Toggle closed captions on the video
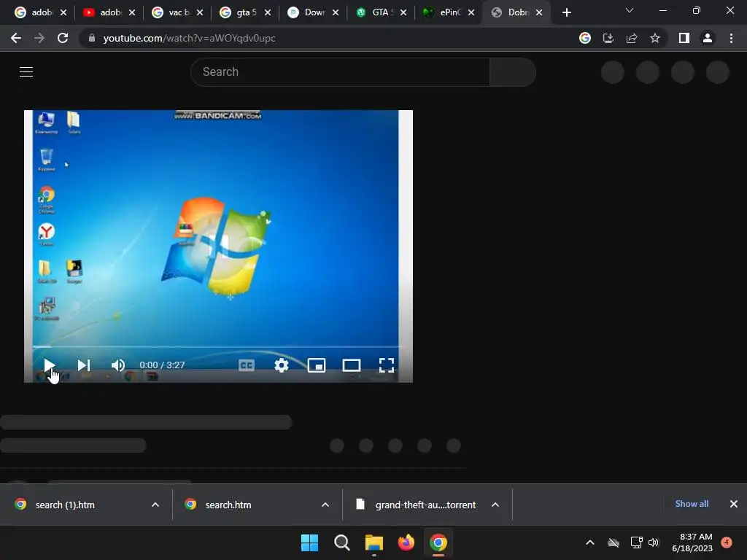 247,365
